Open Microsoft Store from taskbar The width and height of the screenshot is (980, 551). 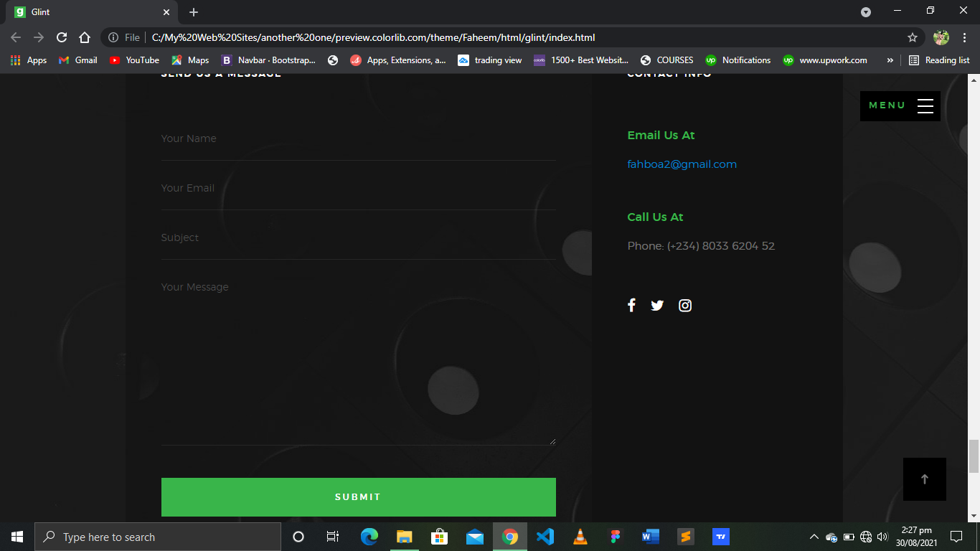click(x=440, y=537)
